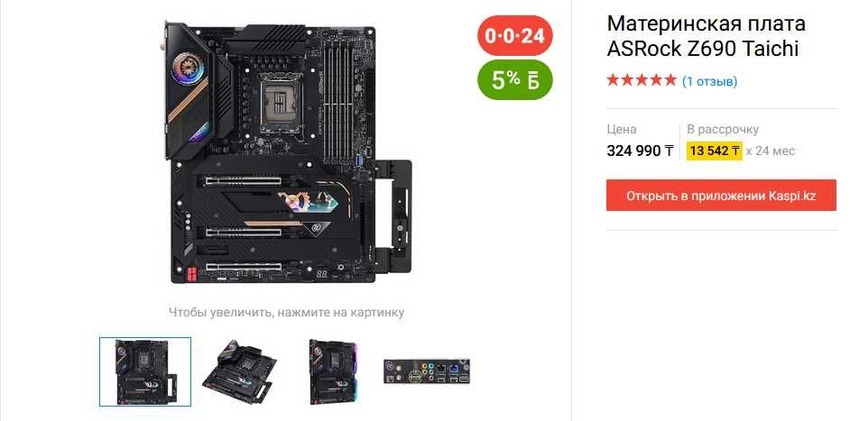The width and height of the screenshot is (868, 421).
Task: Enlarge the main motherboard picture
Action: pos(289,153)
